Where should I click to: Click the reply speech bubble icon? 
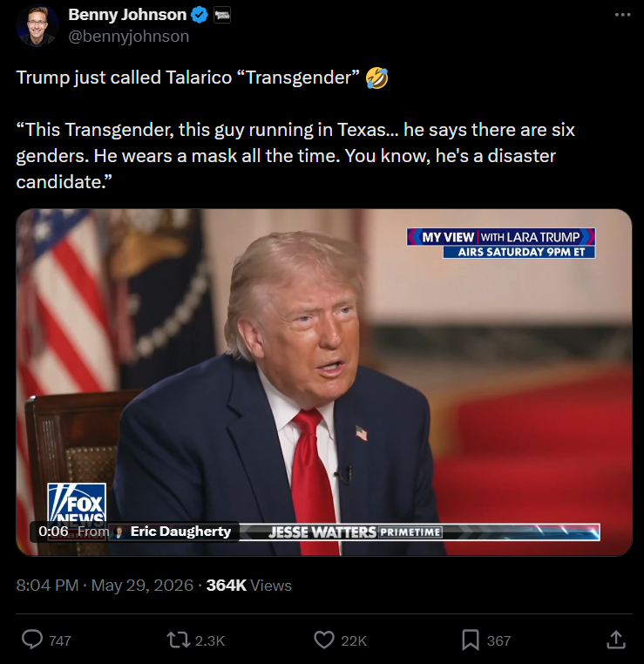(32, 640)
